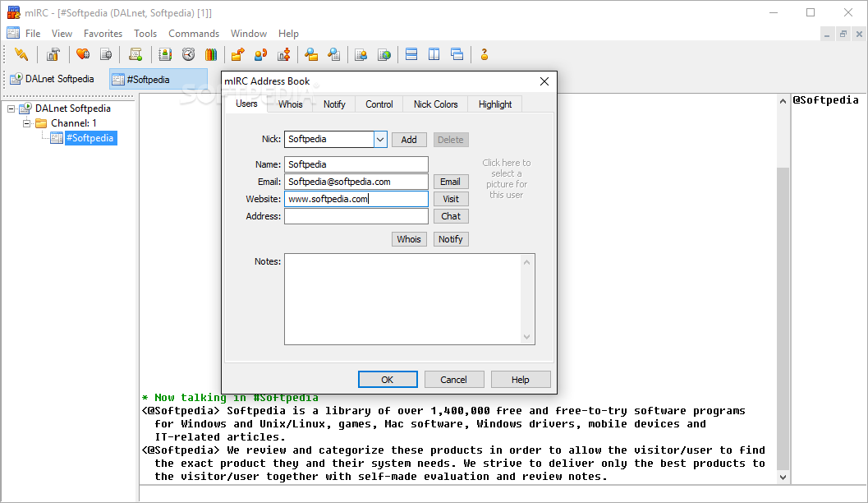Open the Tools menu
This screenshot has height=503, width=868.
[x=145, y=33]
